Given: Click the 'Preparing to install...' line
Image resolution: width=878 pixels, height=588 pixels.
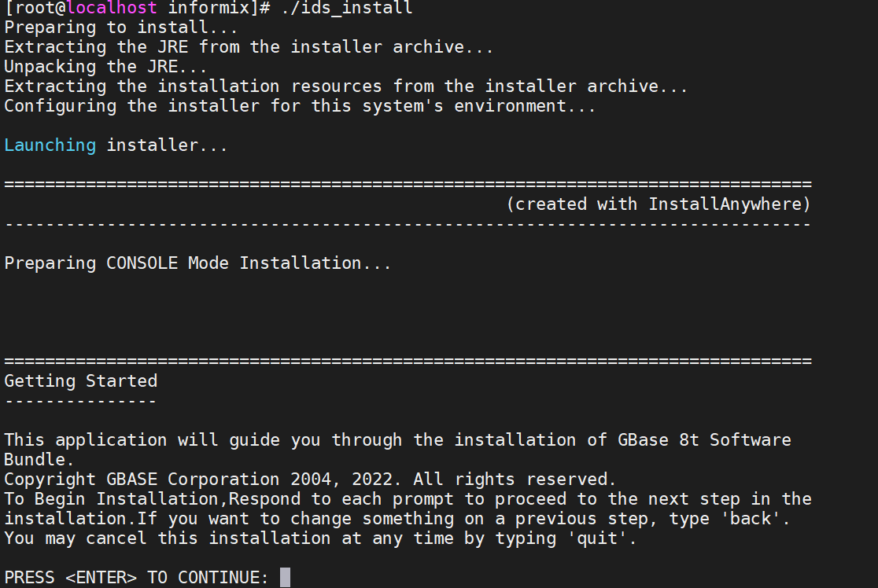Looking at the screenshot, I should pos(121,28).
